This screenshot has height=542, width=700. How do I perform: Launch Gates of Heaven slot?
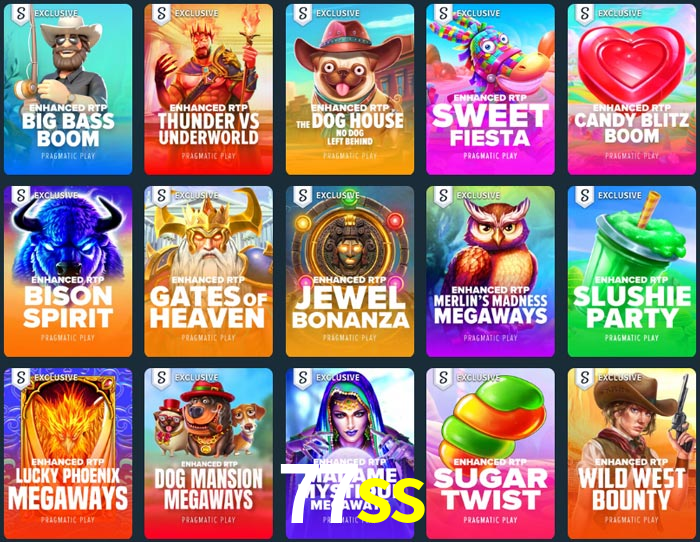(x=208, y=271)
